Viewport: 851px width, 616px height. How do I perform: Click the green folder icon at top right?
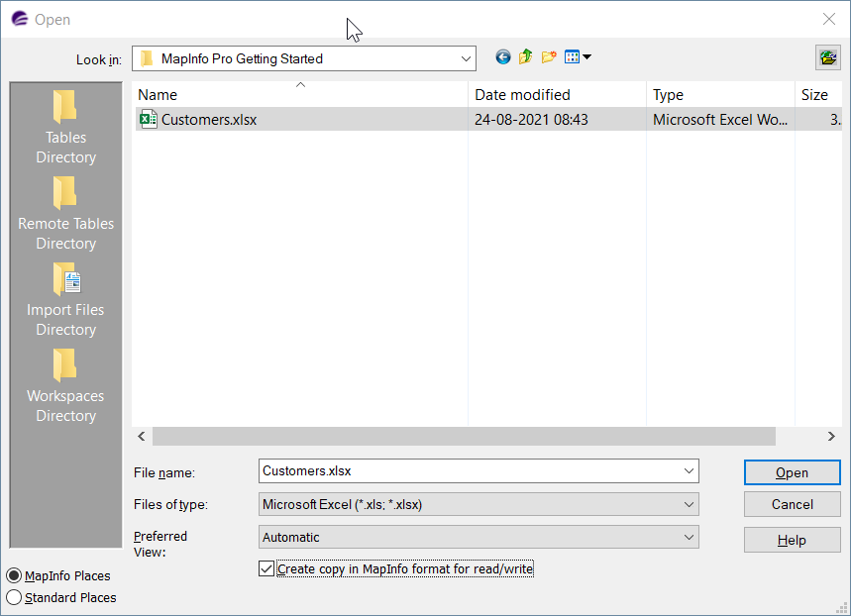[828, 57]
